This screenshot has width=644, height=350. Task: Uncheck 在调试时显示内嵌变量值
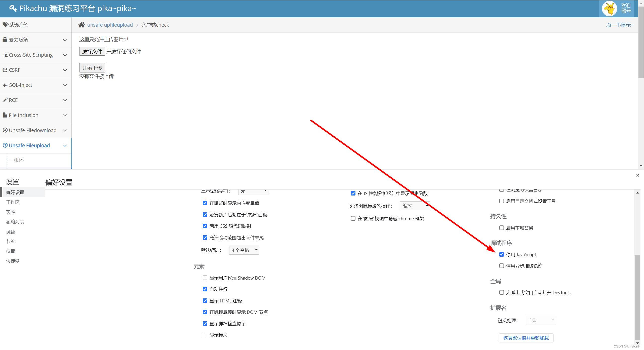point(205,203)
